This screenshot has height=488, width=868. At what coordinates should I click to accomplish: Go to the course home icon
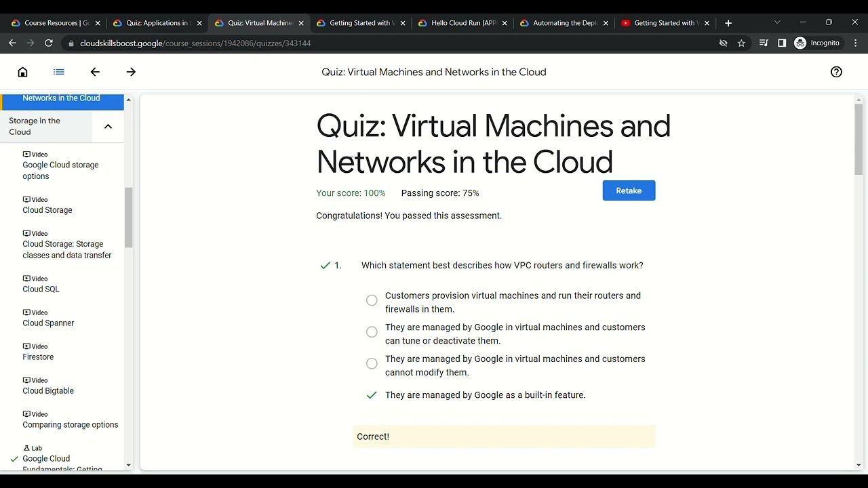(22, 72)
